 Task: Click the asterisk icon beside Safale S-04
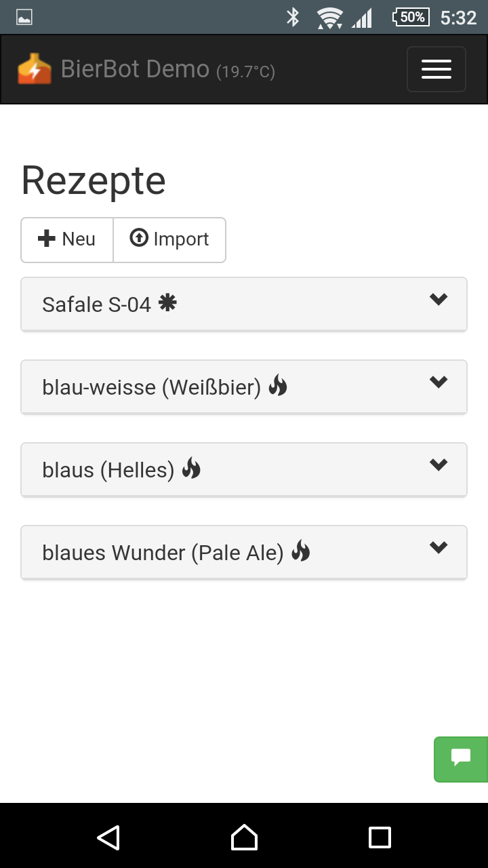167,303
